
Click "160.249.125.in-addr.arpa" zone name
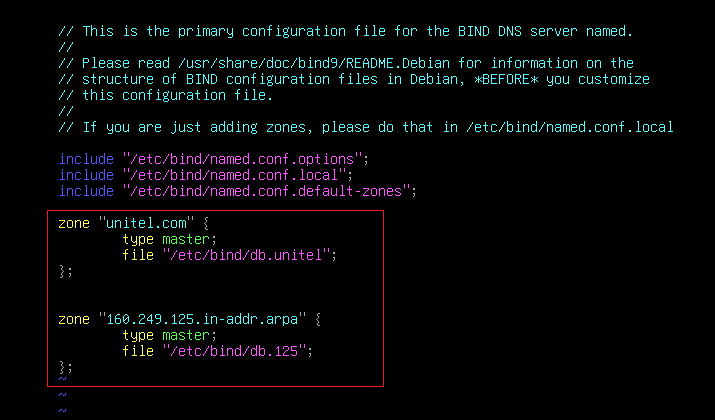(202, 319)
